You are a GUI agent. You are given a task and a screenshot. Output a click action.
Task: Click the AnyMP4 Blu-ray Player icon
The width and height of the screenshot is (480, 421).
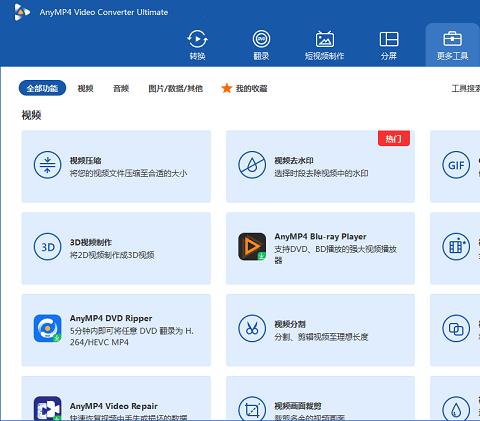[252, 247]
